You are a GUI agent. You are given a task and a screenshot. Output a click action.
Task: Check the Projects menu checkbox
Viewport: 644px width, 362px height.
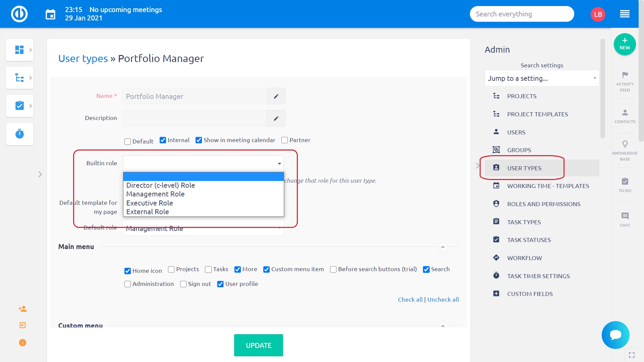(x=171, y=269)
